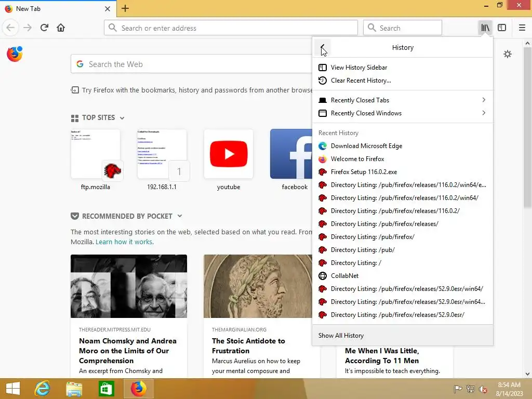Open Directory Listing /pub/firefox/releases/52.9.0esr/win64/ entry

(x=403, y=289)
